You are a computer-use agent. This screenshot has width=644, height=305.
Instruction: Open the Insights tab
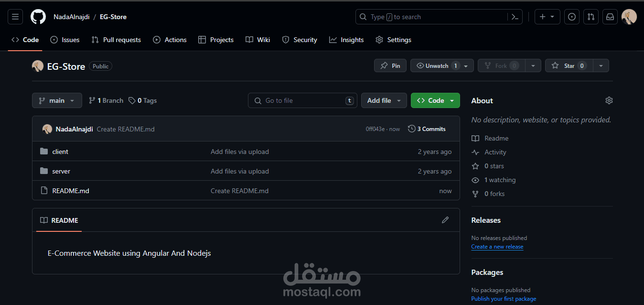[346, 40]
